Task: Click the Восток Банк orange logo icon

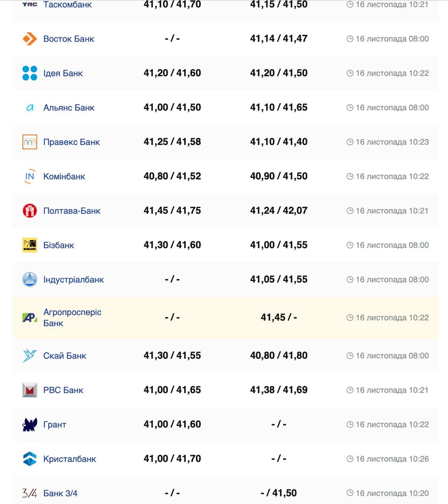Action: click(x=30, y=39)
